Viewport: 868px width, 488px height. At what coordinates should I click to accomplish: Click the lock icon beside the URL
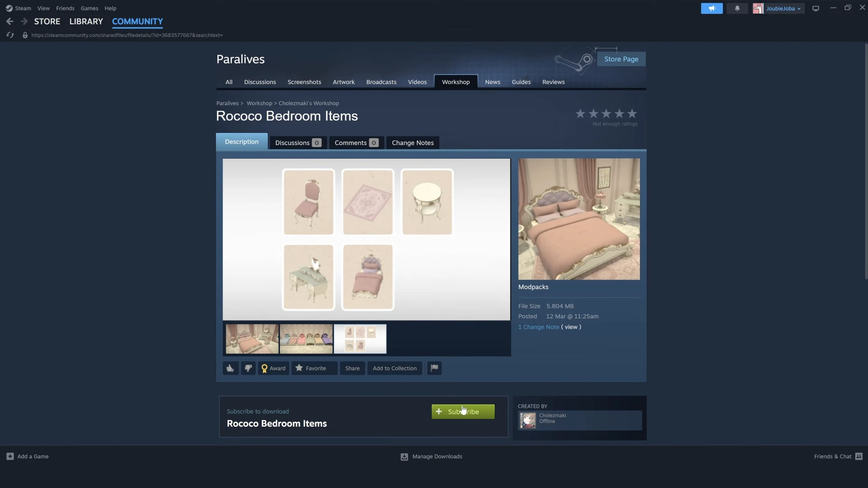(25, 35)
